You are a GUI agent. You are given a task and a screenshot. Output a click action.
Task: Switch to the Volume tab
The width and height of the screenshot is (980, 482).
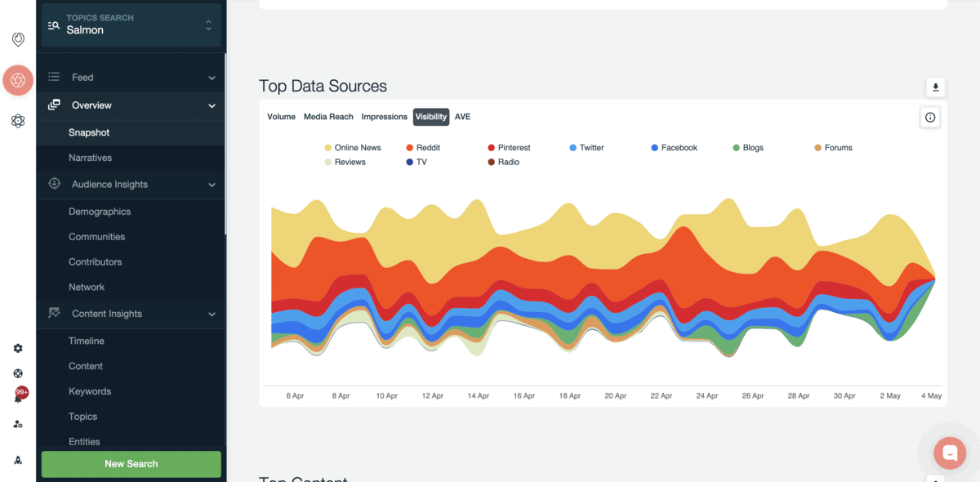(x=281, y=117)
